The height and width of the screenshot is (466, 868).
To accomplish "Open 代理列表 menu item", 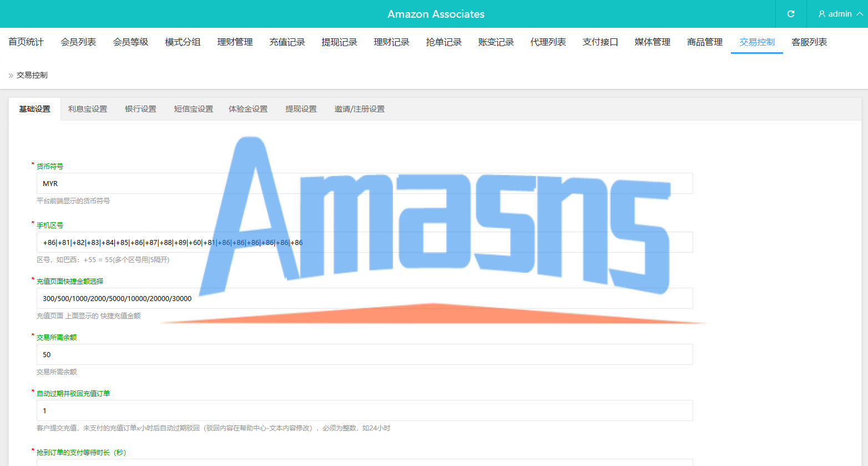I will (548, 42).
